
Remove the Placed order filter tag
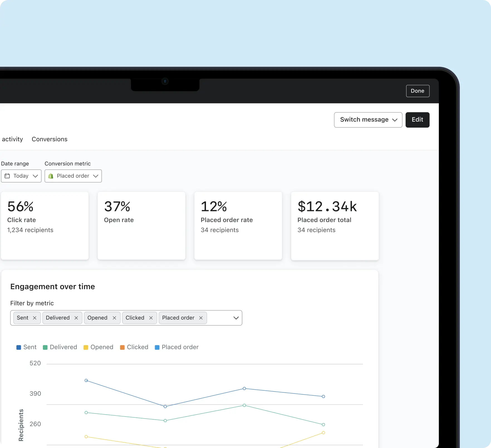coord(201,318)
